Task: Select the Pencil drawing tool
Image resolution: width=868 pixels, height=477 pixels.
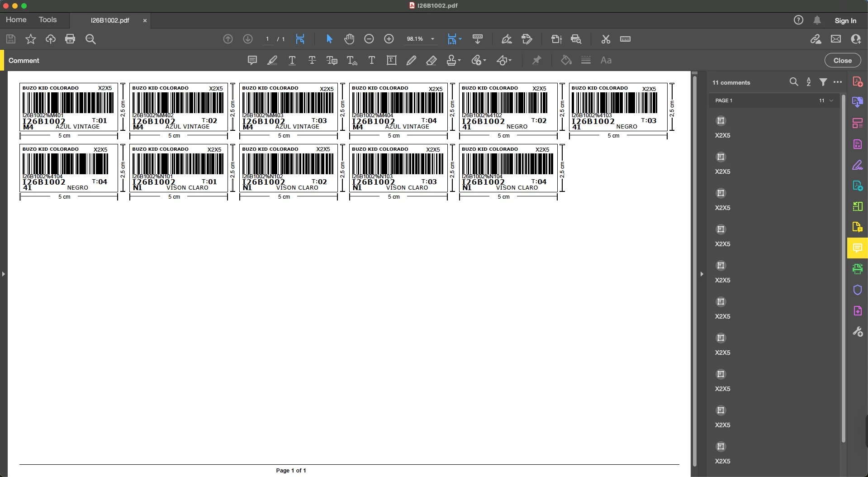Action: [411, 60]
